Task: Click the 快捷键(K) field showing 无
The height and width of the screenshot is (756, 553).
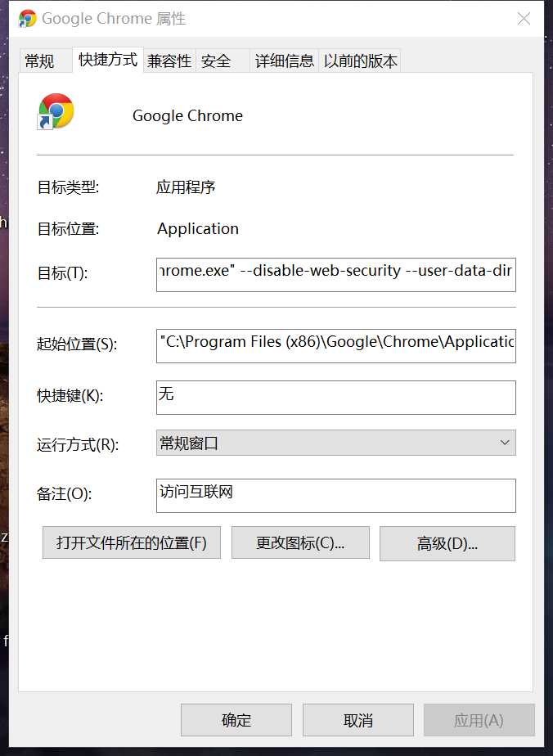Action: click(335, 397)
